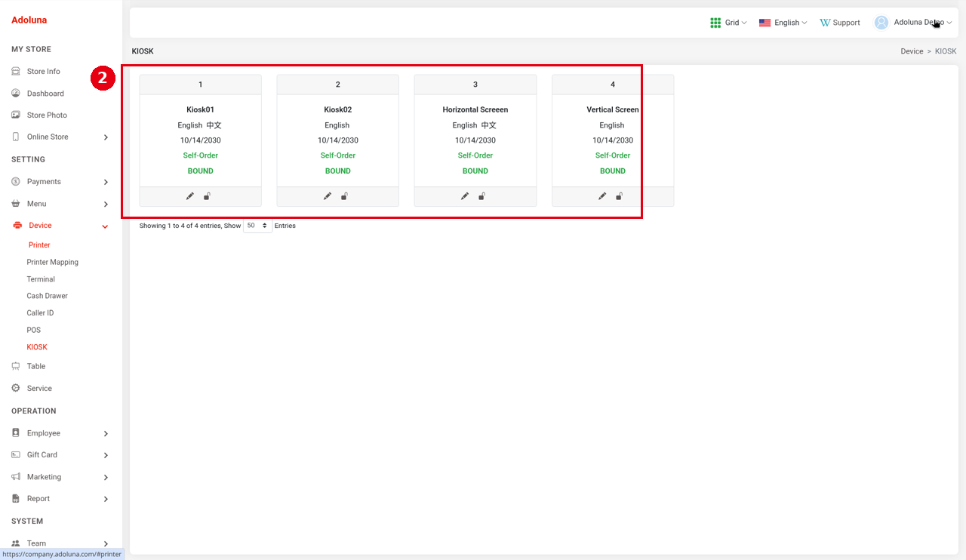Select Printer Mapping in the sidebar

[53, 262]
